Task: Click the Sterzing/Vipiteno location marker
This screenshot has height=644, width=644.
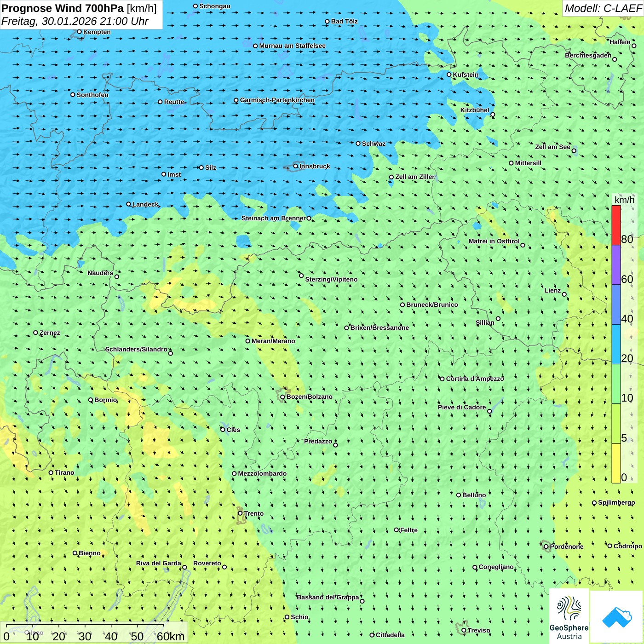Action: click(301, 276)
